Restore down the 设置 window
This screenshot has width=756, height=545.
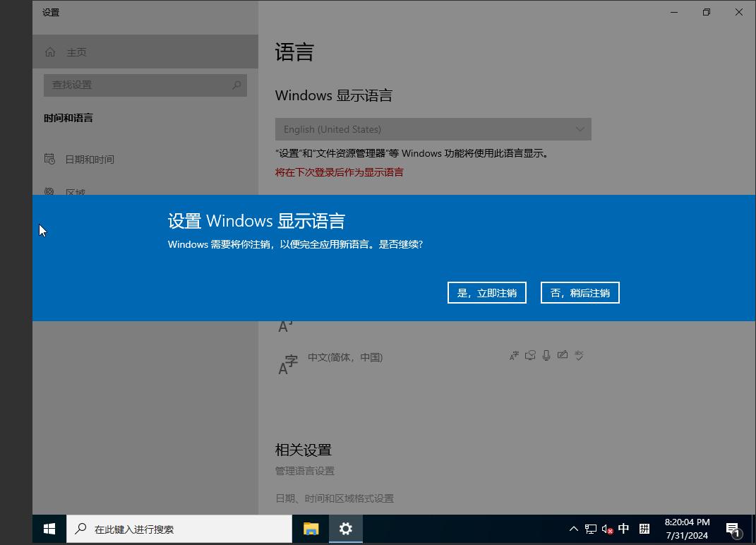[x=707, y=12]
